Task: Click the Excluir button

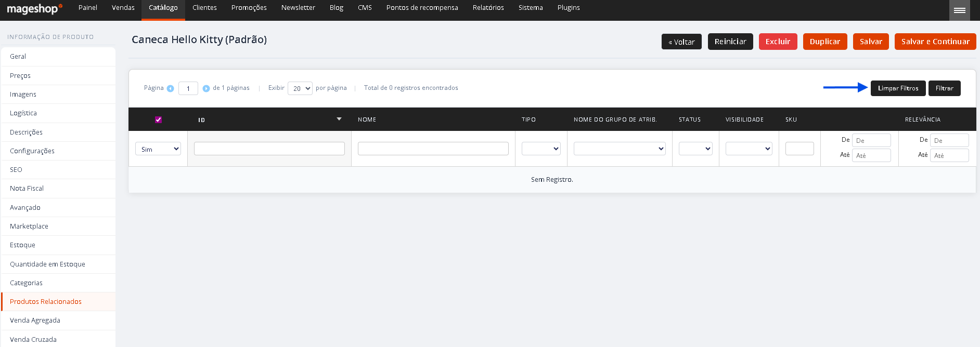Action: point(778,42)
